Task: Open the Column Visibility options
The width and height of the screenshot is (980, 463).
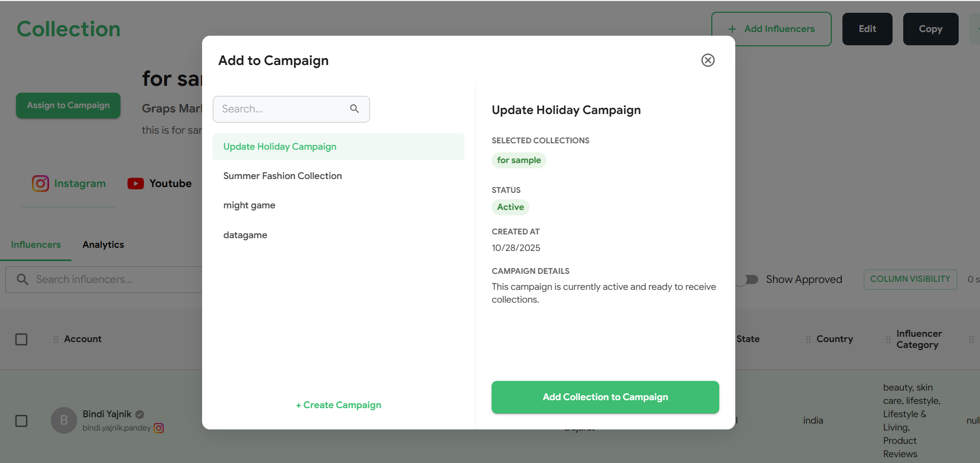Action: (910, 279)
